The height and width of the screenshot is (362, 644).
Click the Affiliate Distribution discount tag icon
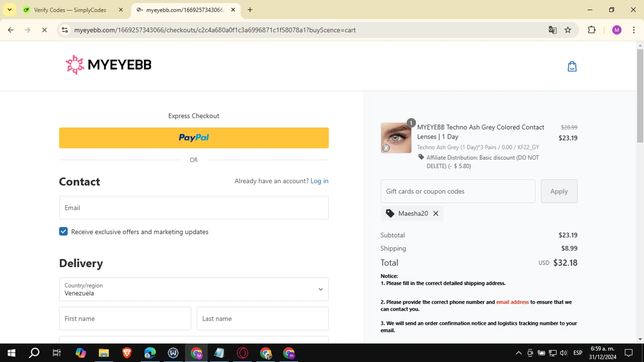(x=421, y=157)
